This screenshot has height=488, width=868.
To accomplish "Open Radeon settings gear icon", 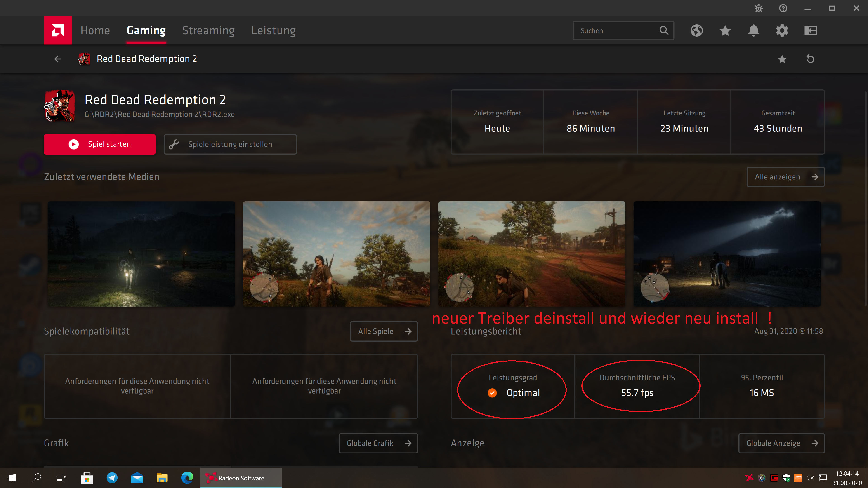I will 782,30.
